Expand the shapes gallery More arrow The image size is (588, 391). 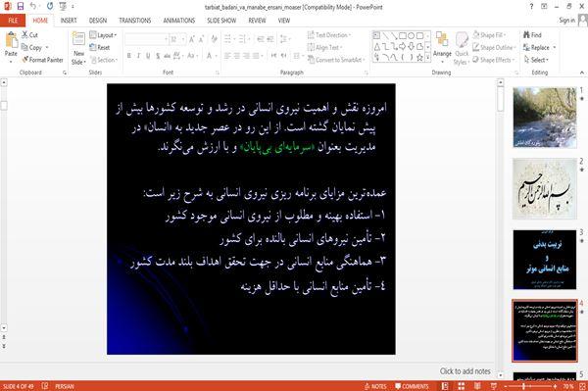click(x=428, y=57)
